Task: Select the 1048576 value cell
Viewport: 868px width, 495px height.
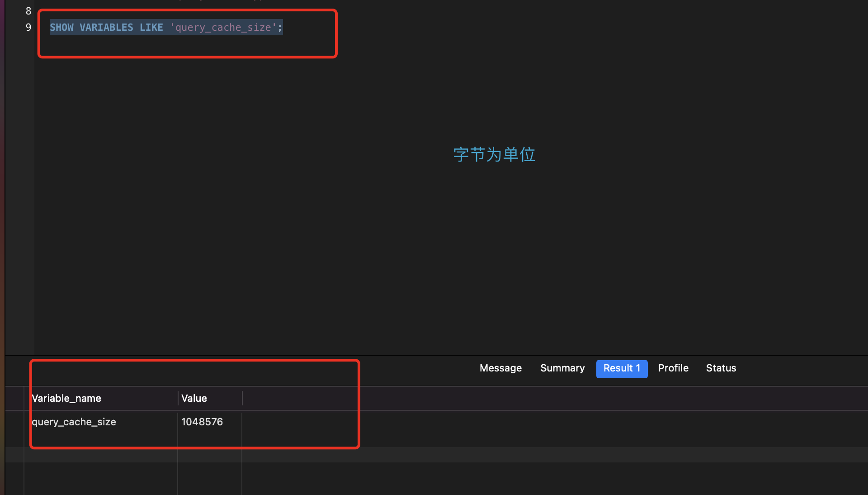Action: pos(202,422)
